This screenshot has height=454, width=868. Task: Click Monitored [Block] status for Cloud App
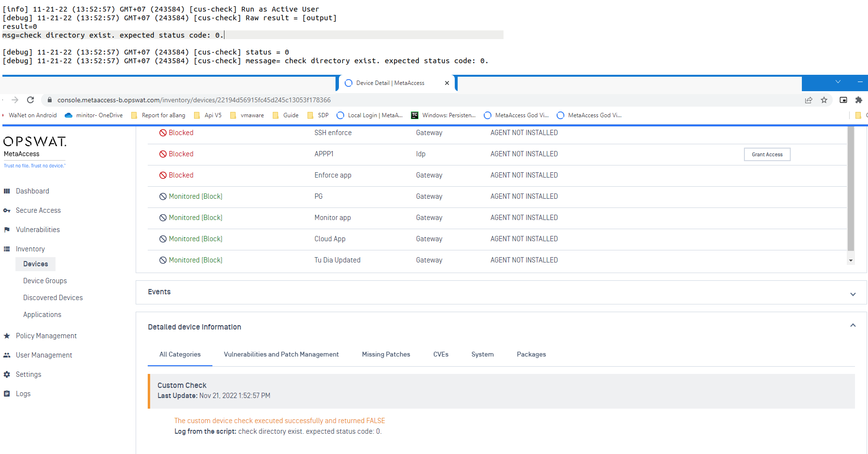196,239
